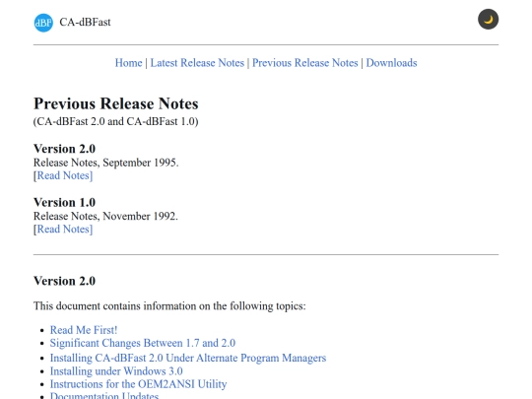The width and height of the screenshot is (532, 399).
Task: Open Previous Release Notes navigation link
Action: point(305,63)
